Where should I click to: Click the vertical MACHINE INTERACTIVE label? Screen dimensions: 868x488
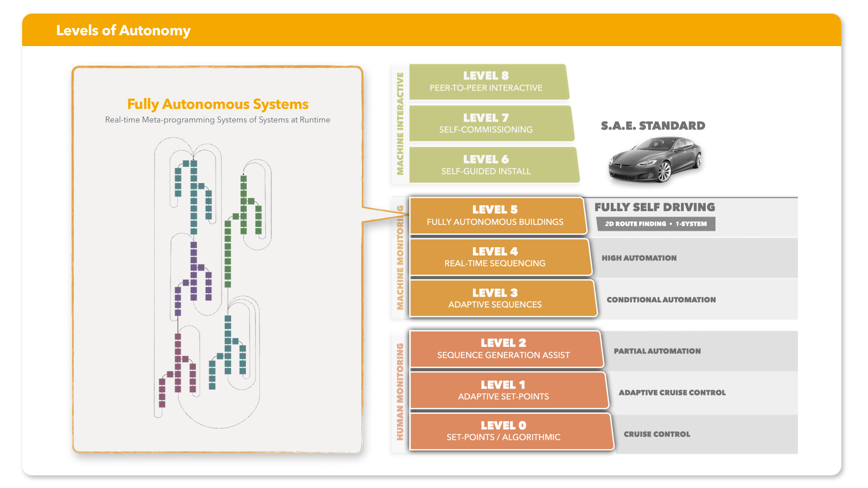[400, 124]
